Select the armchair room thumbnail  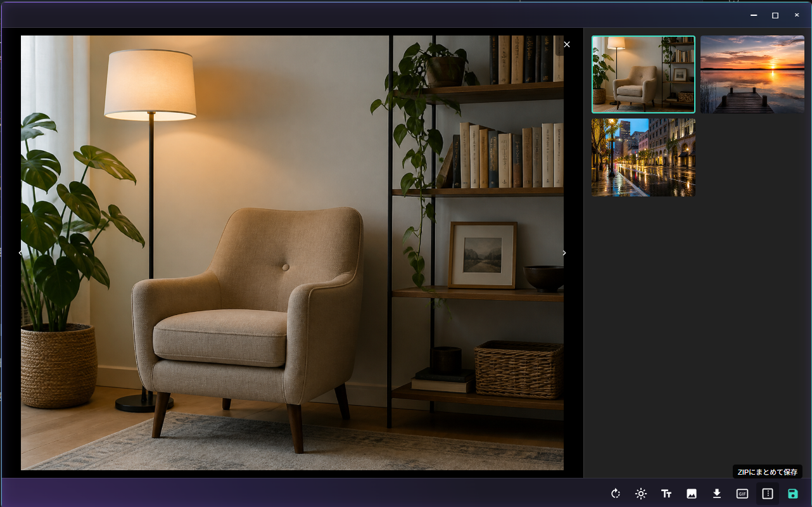tap(644, 74)
